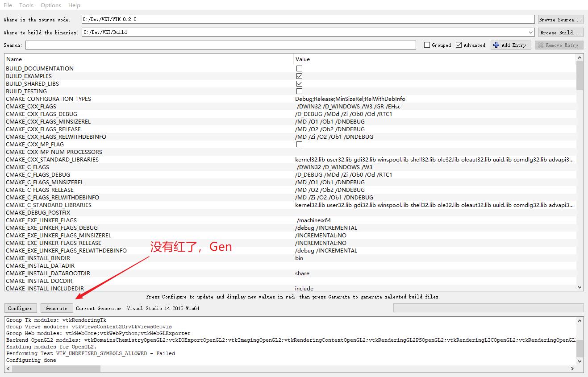Click the Configure button

21,308
